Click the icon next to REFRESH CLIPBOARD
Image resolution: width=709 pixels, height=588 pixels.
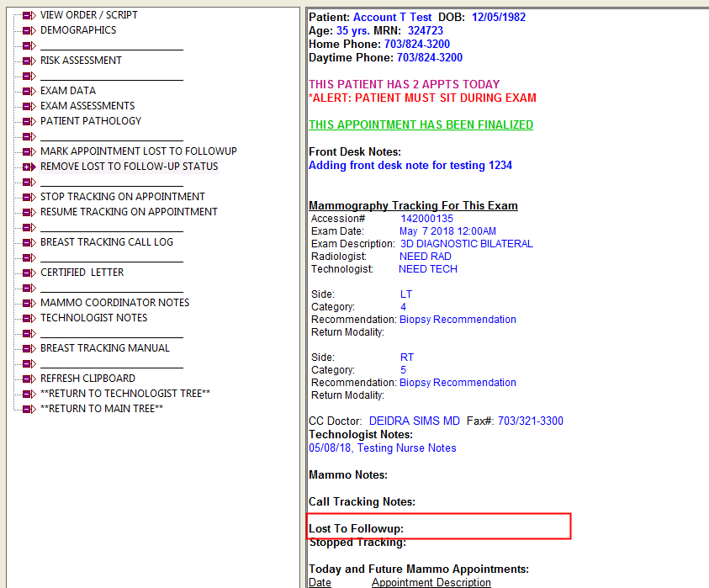pyautogui.click(x=29, y=379)
